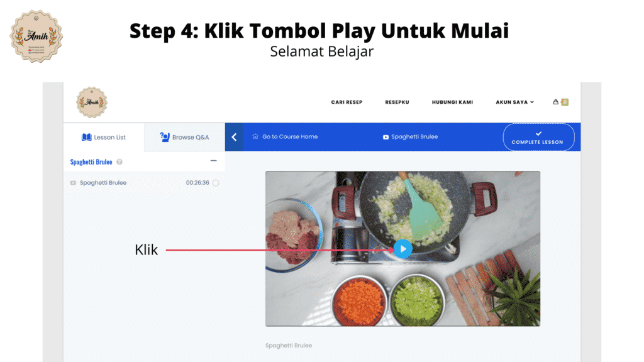Toggle the lesson completion circle for Spaghetti Brulee
Viewport: 644px width, 362px height.
(216, 183)
